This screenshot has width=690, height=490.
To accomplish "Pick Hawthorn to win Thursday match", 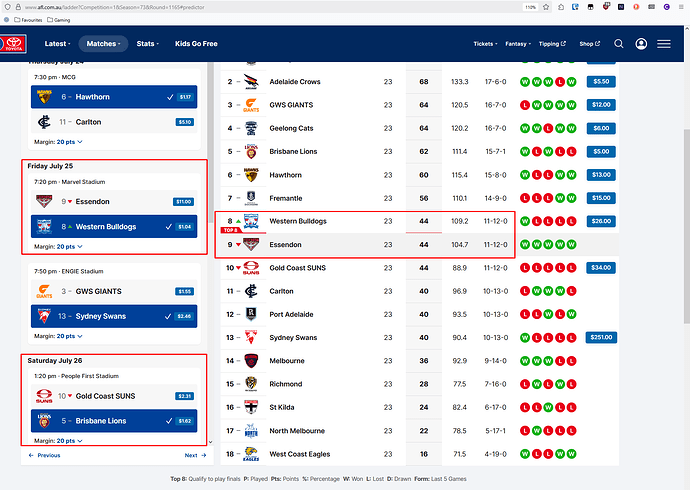I will pos(114,97).
